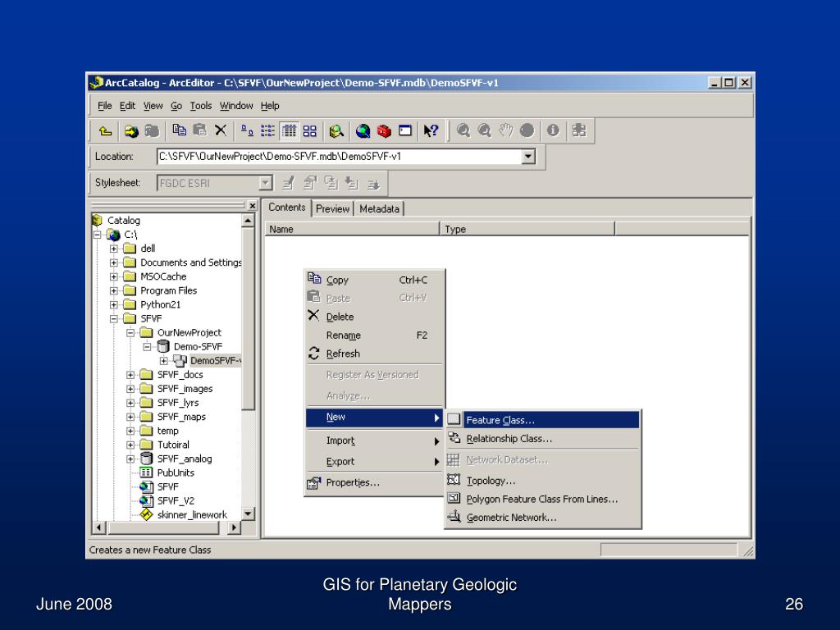Screen dimensions: 840x630
Task: Open the Location path dropdown
Action: [x=528, y=157]
